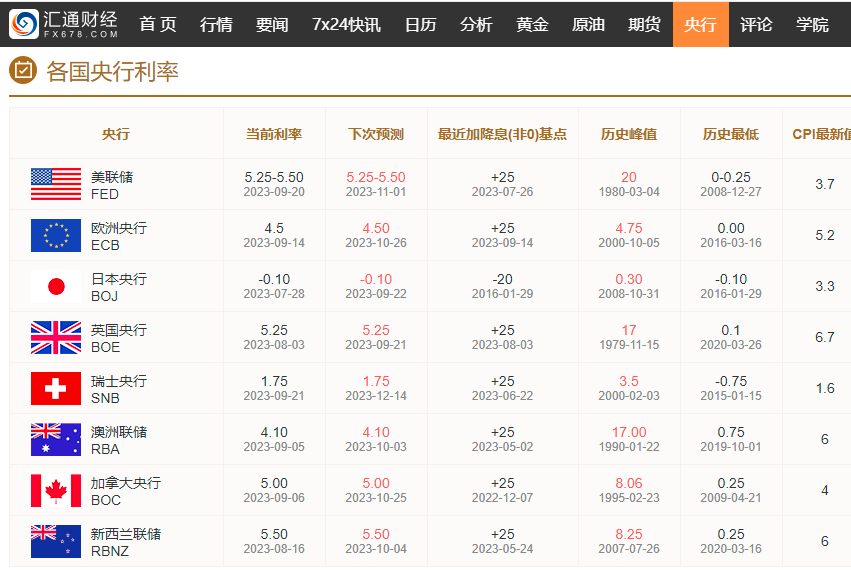
Task: Click RBA historical peak 17.00
Action: click(629, 432)
